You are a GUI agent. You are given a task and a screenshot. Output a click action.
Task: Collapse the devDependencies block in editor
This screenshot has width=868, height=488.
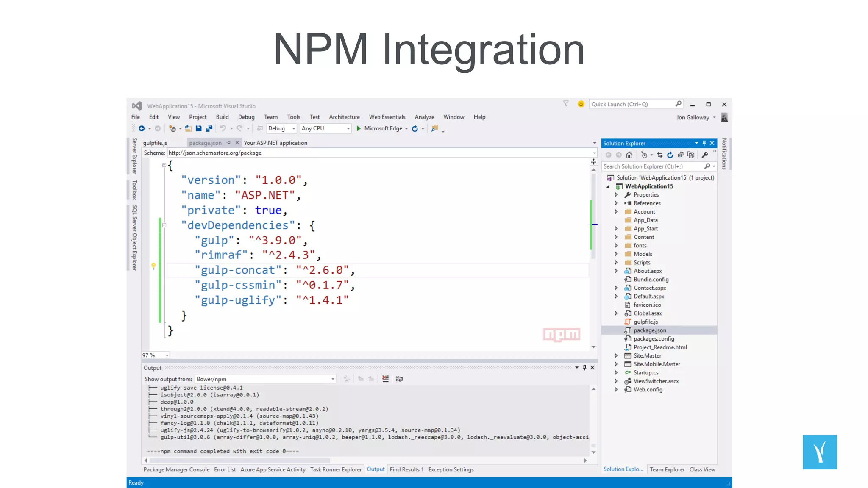(164, 225)
